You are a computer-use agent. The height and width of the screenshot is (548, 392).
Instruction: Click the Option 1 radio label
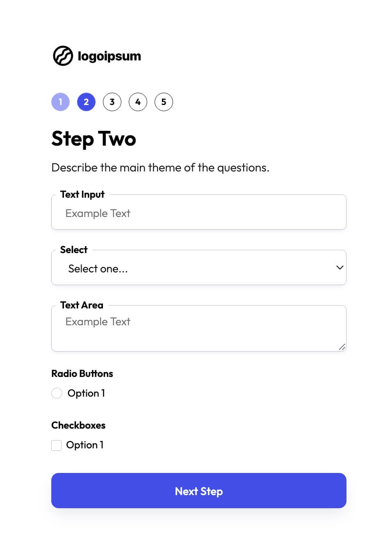pyautogui.click(x=86, y=393)
